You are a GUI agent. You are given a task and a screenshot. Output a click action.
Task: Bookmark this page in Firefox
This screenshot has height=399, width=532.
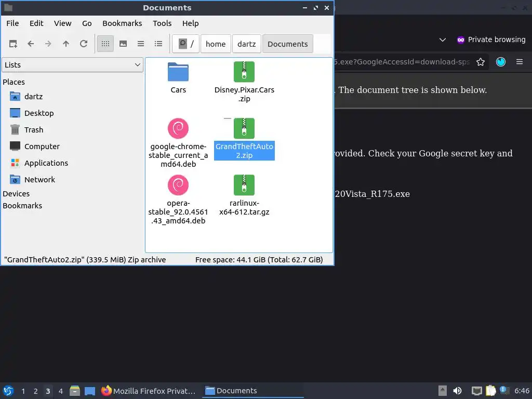click(481, 62)
